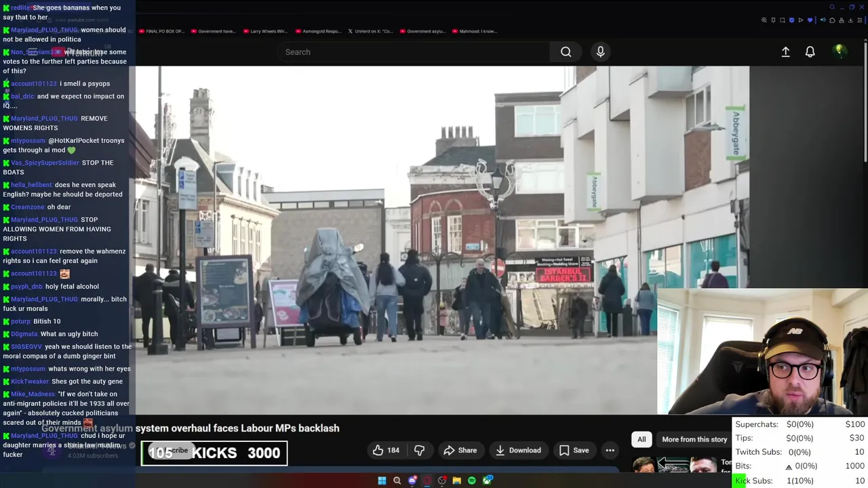Activate voice search microphone icon
Image resolution: width=868 pixels, height=488 pixels.
(600, 52)
